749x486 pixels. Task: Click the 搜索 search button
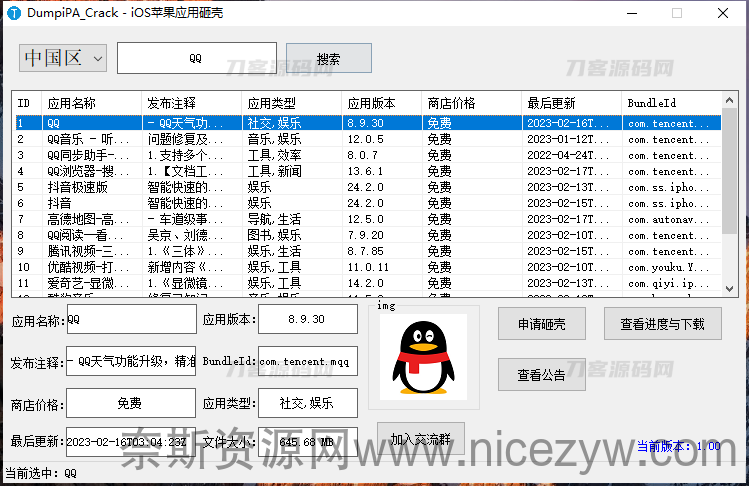coord(329,58)
